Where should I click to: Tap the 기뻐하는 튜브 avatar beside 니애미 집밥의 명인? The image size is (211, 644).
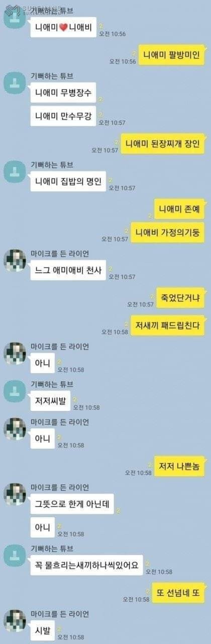click(x=15, y=172)
